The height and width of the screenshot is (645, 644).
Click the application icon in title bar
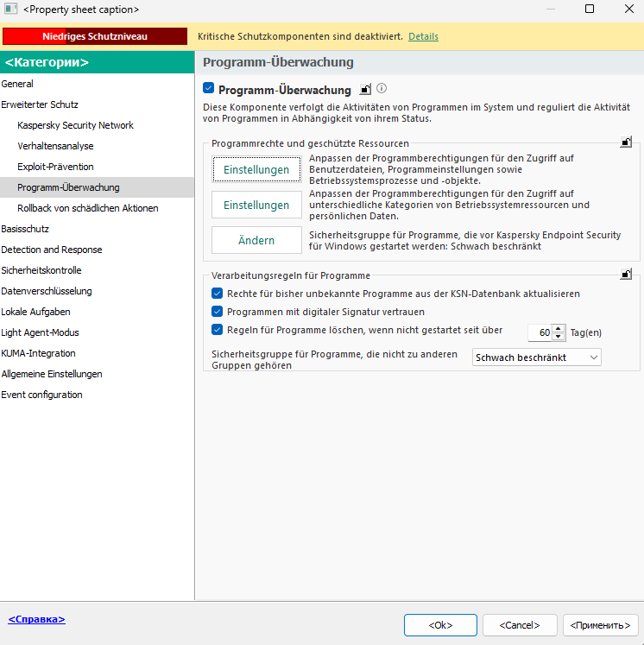point(10,9)
